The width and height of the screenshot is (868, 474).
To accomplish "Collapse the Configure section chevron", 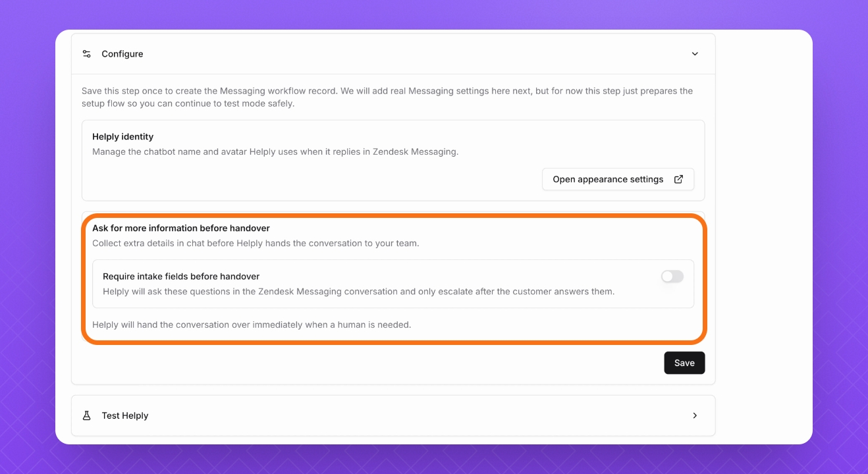I will [x=695, y=54].
